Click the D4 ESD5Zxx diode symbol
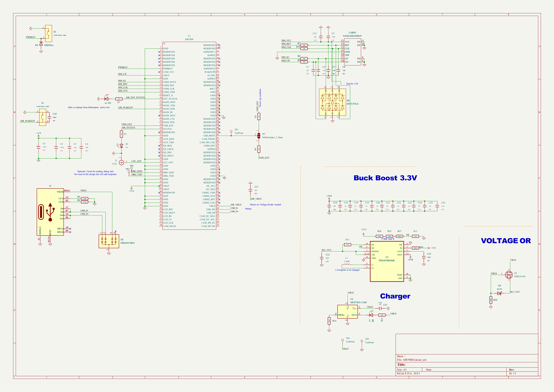Screen dimensions: 554x392 pyautogui.click(x=41, y=44)
